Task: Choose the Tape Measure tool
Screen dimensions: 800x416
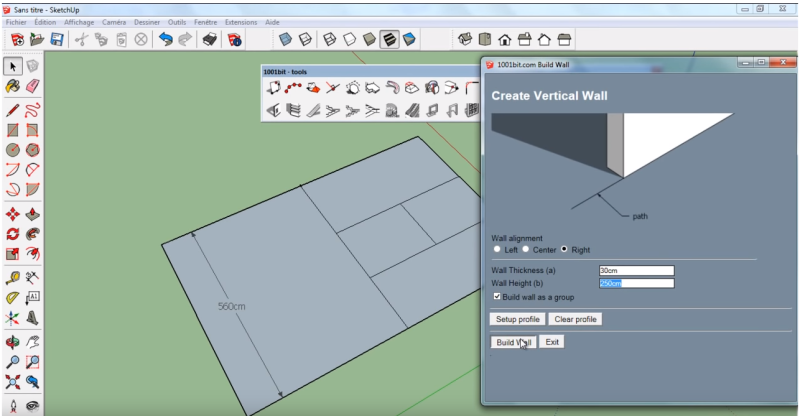Action: click(x=13, y=278)
